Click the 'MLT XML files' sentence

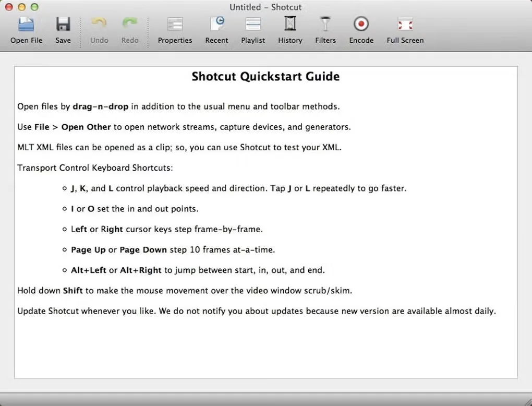click(179, 147)
